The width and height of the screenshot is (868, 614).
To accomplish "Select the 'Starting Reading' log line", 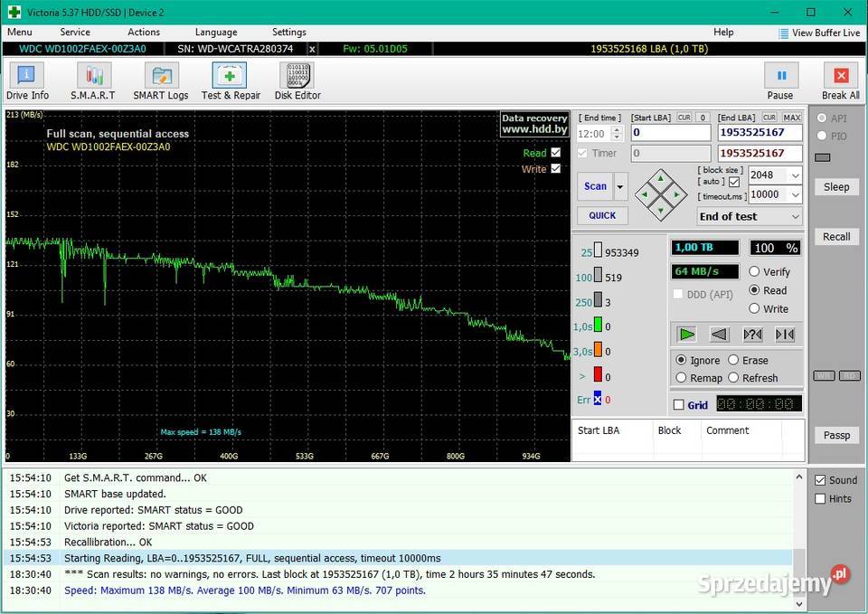I will pyautogui.click(x=399, y=558).
